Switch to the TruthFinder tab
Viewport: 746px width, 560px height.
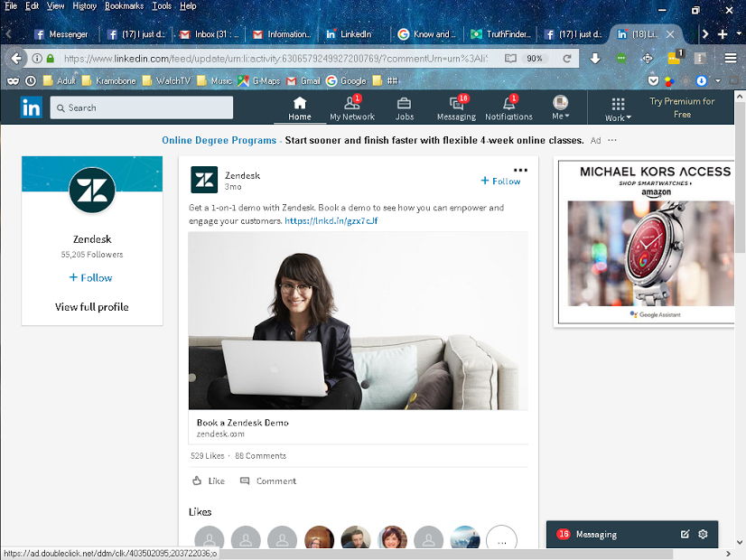tap(500, 34)
